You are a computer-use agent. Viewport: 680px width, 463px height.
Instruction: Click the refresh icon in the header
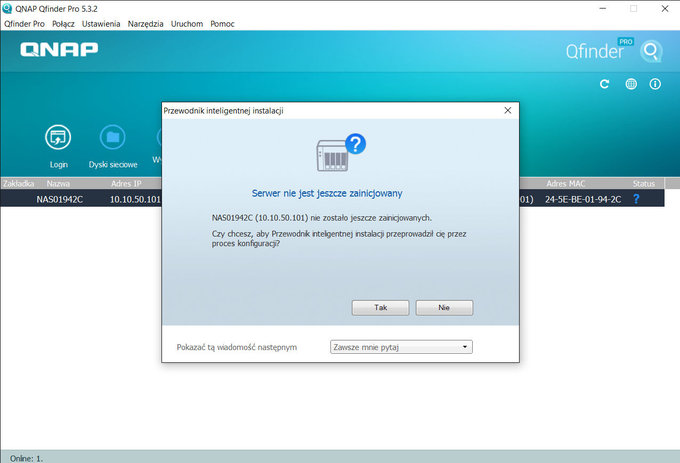pyautogui.click(x=604, y=84)
